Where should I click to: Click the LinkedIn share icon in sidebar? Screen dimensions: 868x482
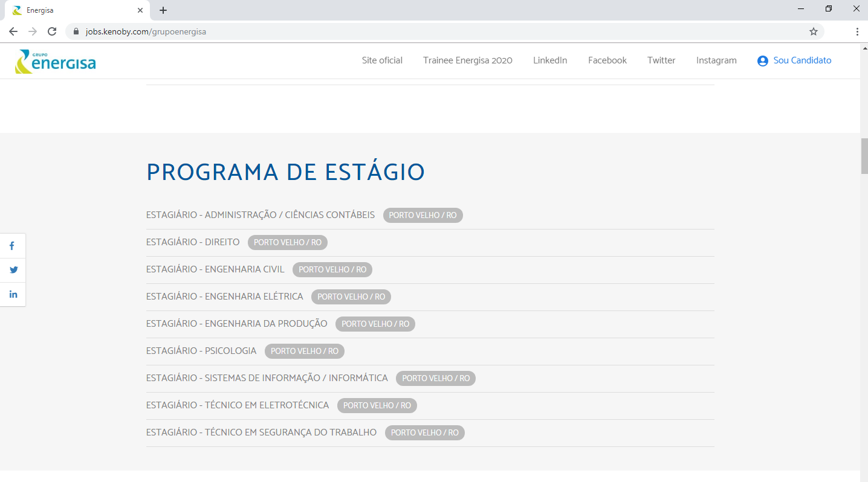[13, 294]
